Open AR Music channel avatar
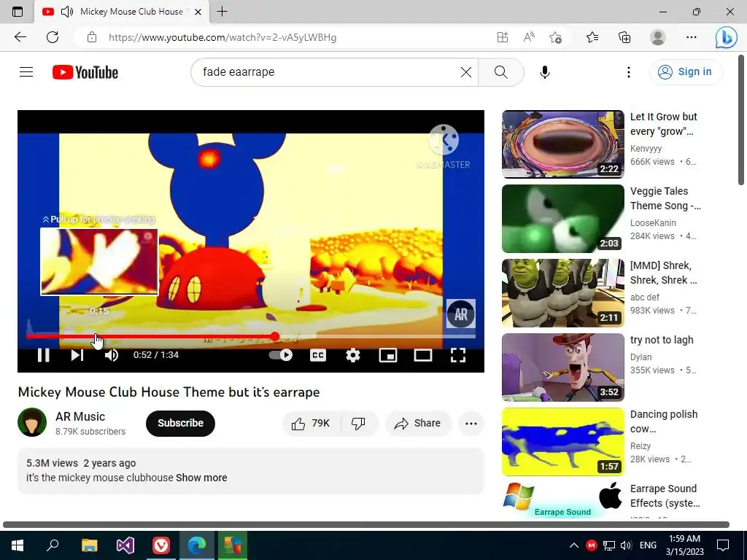This screenshot has width=747, height=560. click(x=32, y=422)
